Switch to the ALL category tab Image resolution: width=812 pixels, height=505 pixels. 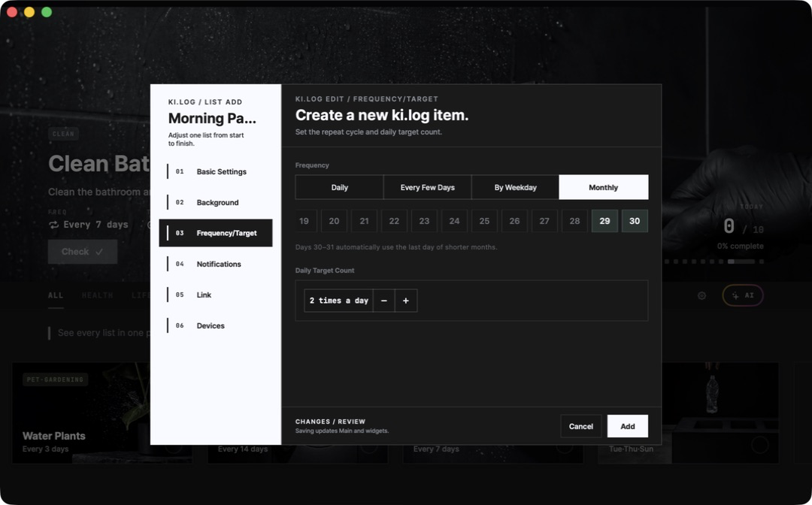tap(56, 295)
